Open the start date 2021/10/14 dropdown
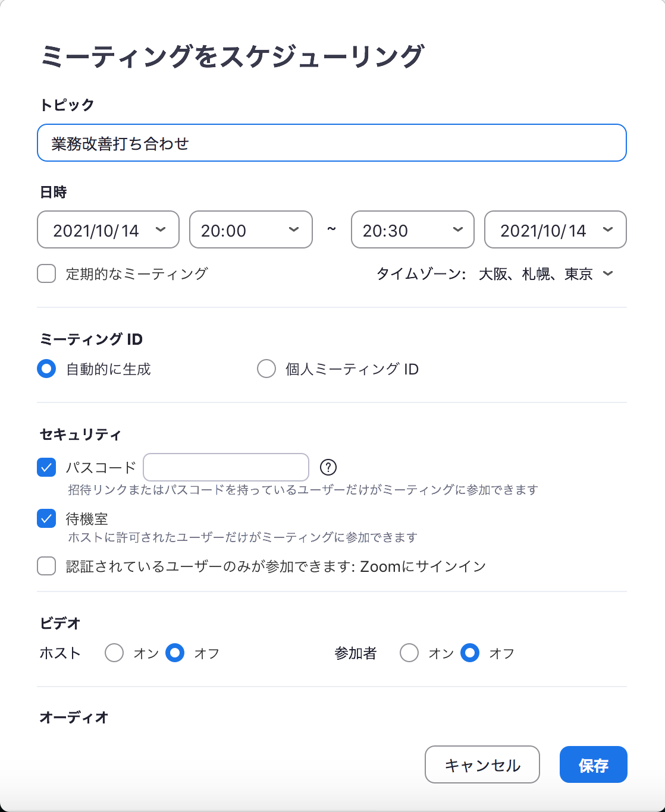Viewport: 665px width, 812px height. pos(108,229)
